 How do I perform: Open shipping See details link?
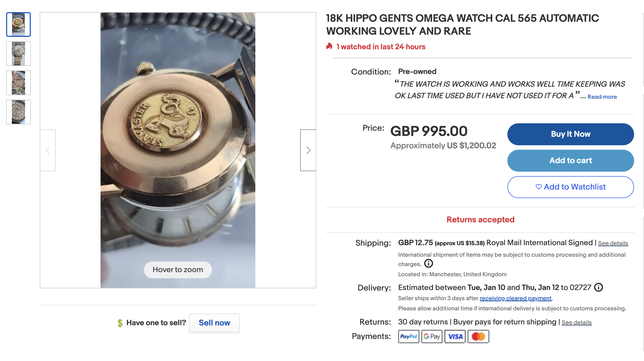pos(613,243)
